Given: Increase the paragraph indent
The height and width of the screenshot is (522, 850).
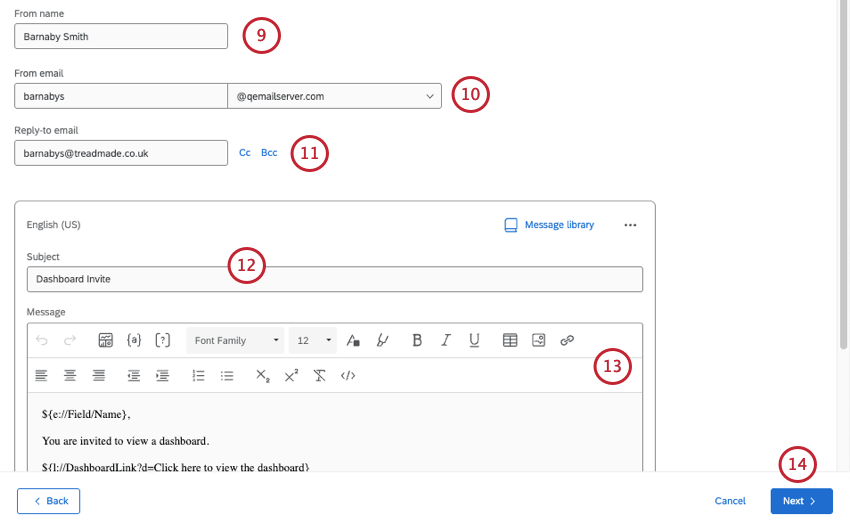Looking at the screenshot, I should 162,376.
